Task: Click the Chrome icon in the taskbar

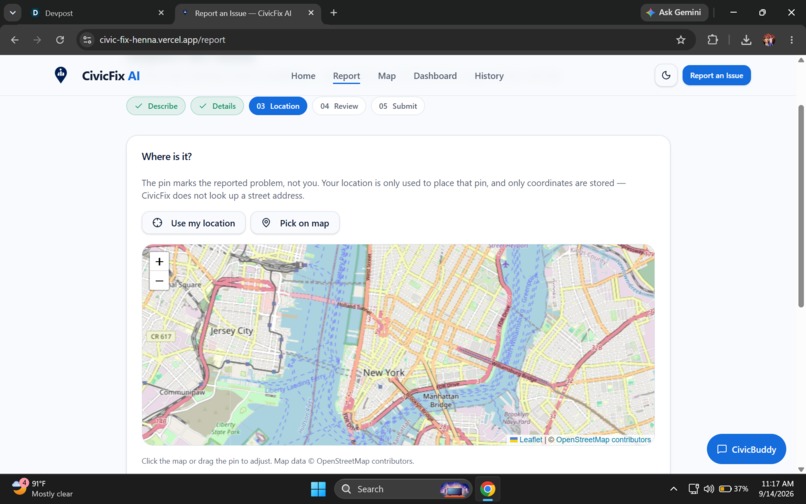Action: tap(487, 489)
